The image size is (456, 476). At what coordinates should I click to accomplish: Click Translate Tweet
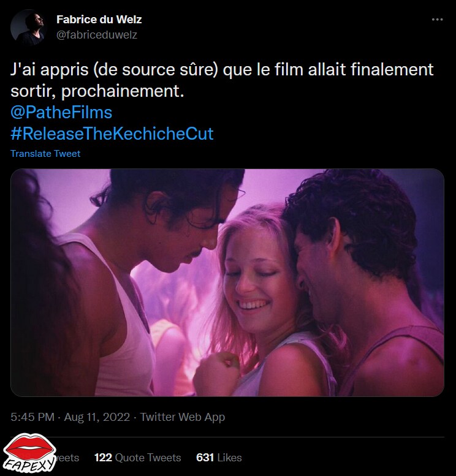coord(45,154)
